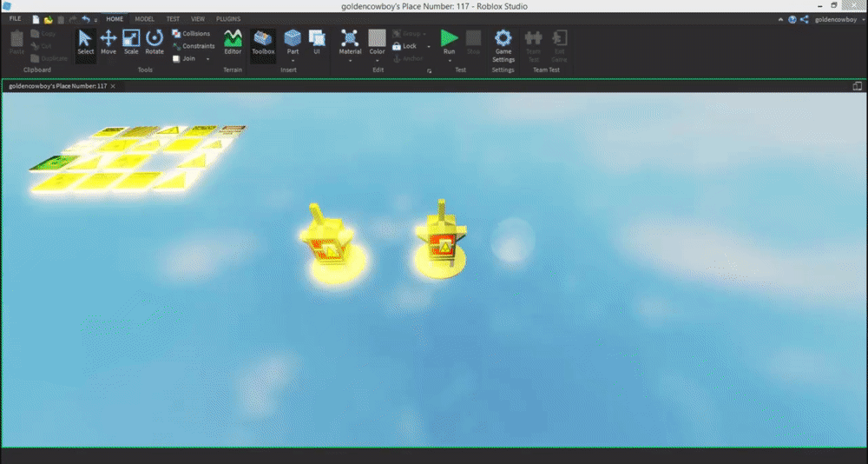
Task: Open the FILE menu
Action: point(15,19)
